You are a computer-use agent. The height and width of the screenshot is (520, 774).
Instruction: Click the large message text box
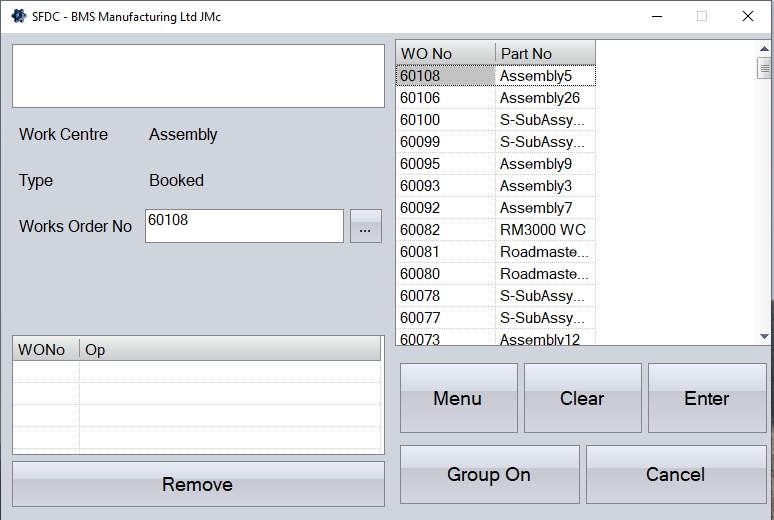click(198, 76)
